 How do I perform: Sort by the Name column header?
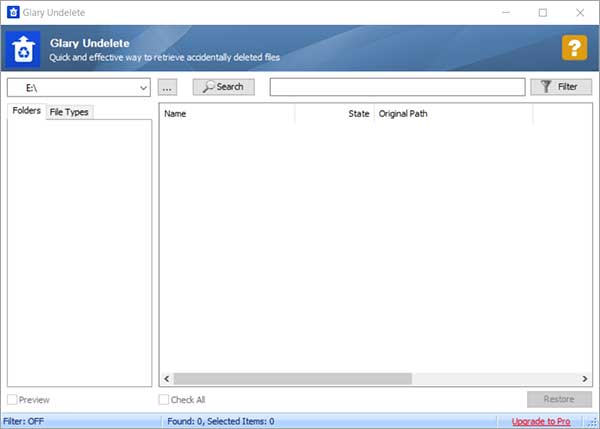pos(227,114)
